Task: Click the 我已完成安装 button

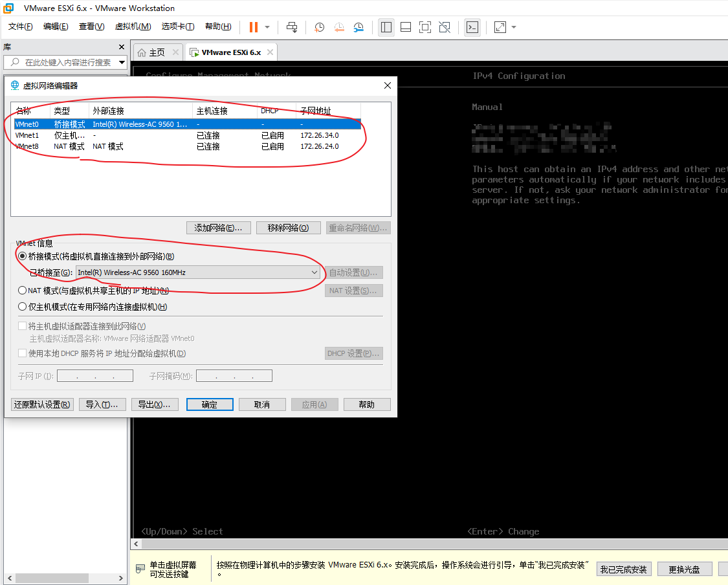Action: [x=624, y=569]
